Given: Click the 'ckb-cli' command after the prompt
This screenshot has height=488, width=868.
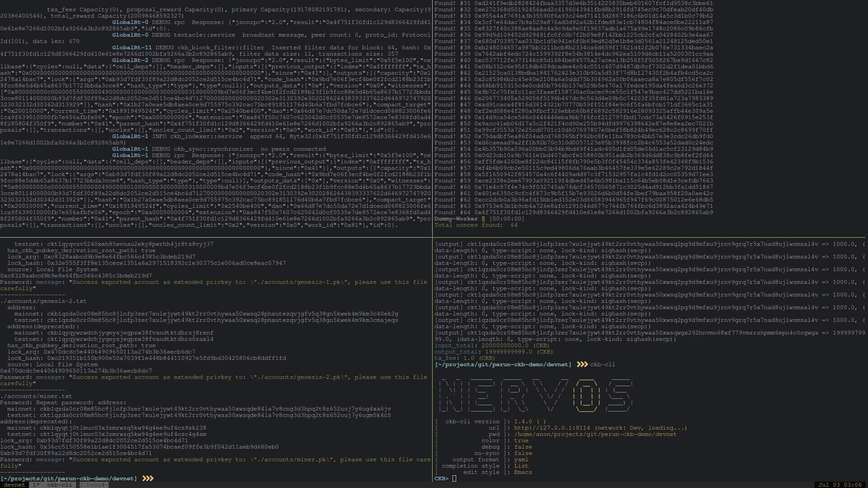Looking at the screenshot, I should [x=603, y=364].
